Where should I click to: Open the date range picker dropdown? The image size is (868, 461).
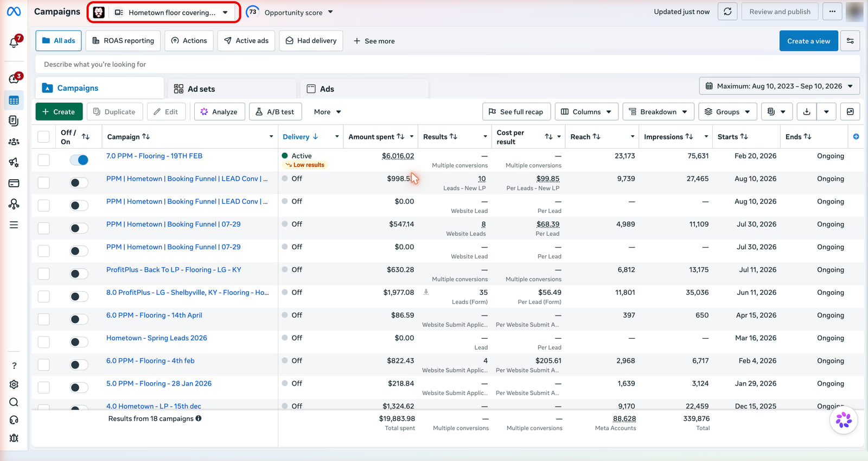click(780, 86)
